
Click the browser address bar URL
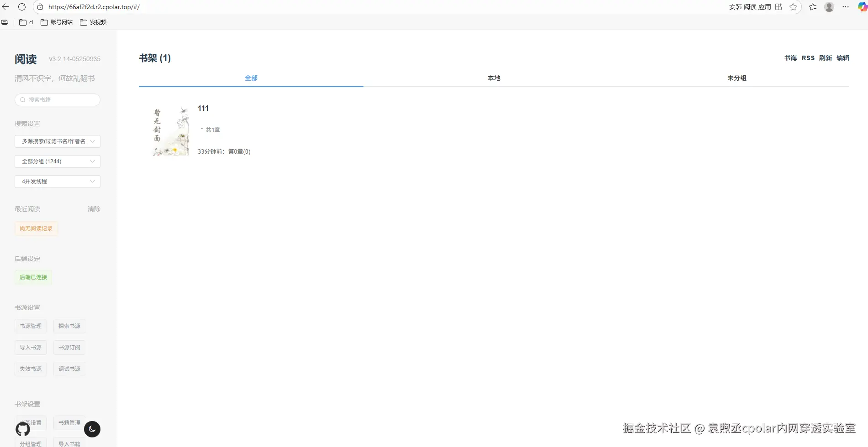[x=94, y=7]
